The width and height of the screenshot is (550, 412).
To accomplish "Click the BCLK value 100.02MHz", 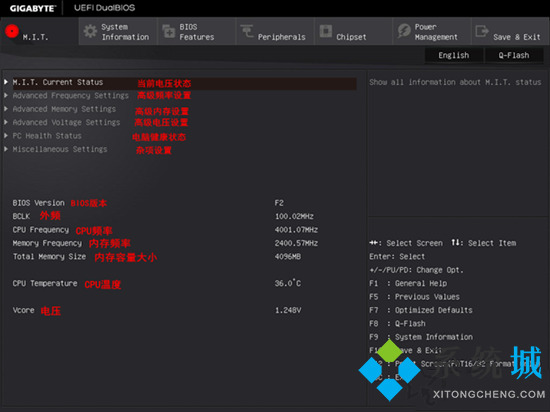I will [x=294, y=216].
